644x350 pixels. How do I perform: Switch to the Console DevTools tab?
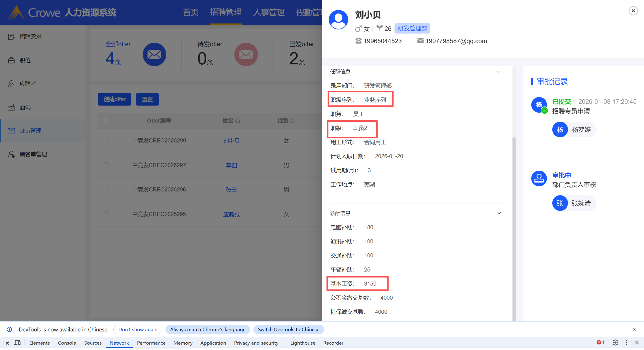[67, 343]
